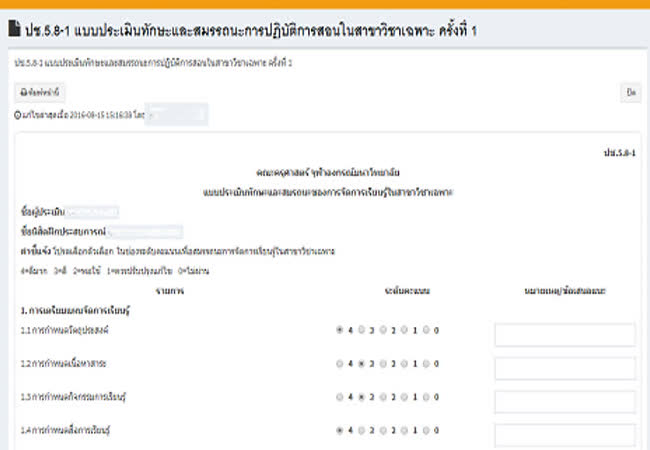Focus the remarks field for item 1.3
Viewport: 650px width, 450px height.
[x=564, y=404]
